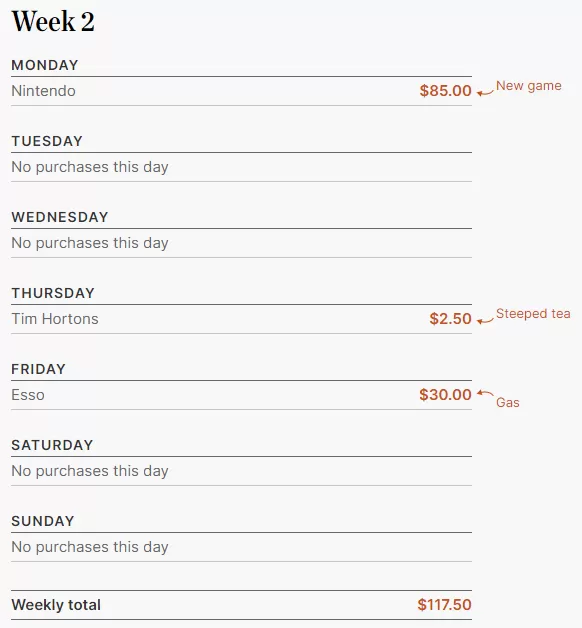Viewport: 582px width, 628px height.
Task: Click the Steeped tea note
Action: click(x=533, y=314)
